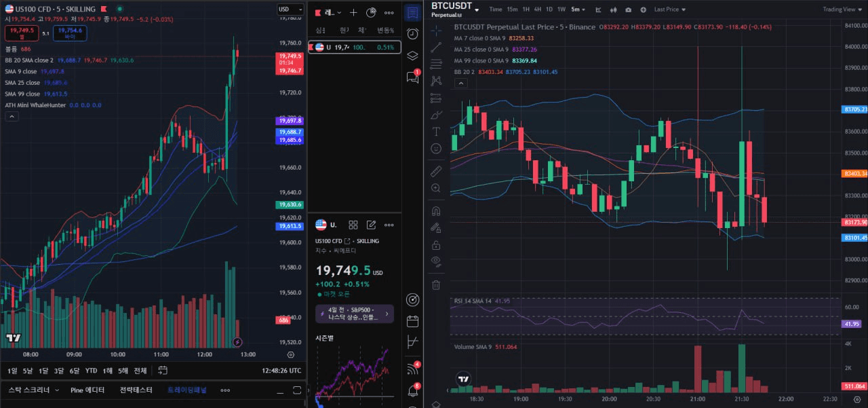
Task: Open the go-to-date calendar icon
Action: [x=162, y=371]
